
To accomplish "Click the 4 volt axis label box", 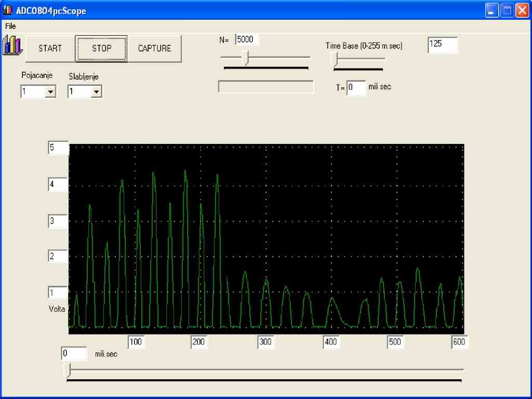I will (x=58, y=184).
